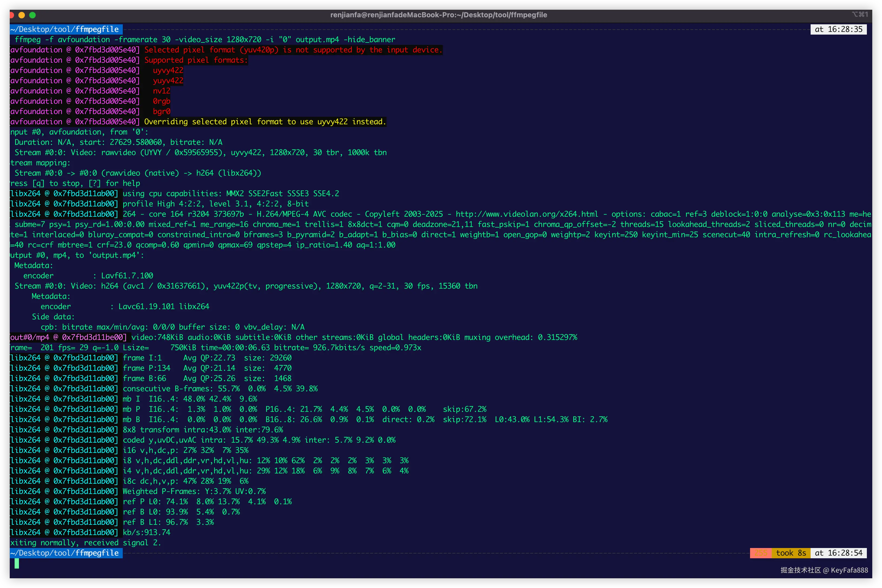Click 'output.mp4' in the ffmpeg command
Screen dimensions: 882x588
point(317,40)
